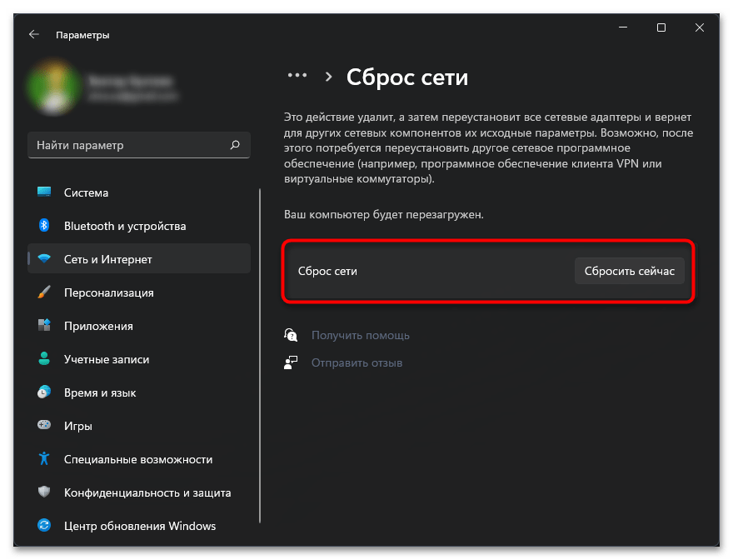This screenshot has height=560, width=733.
Task: Open Игры settings section
Action: (139, 425)
